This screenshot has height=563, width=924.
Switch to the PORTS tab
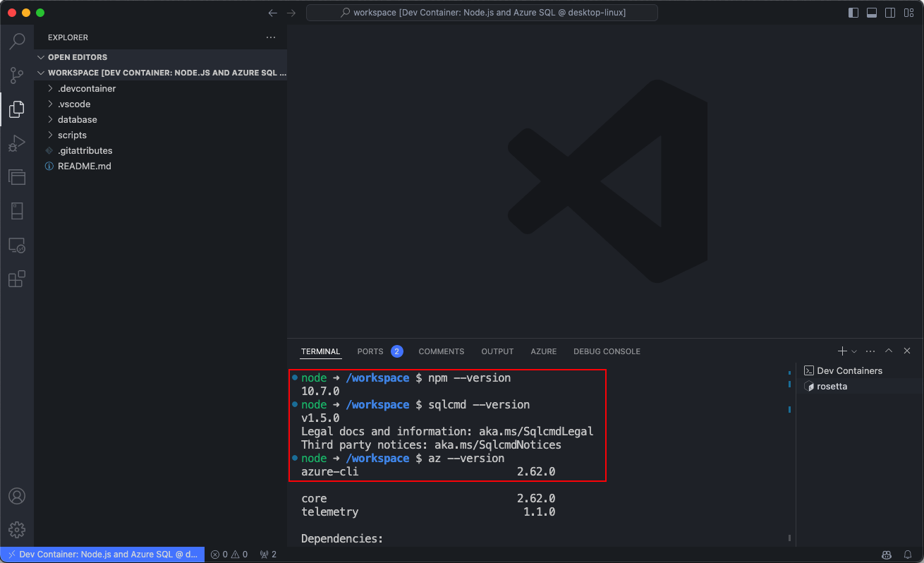[369, 351]
